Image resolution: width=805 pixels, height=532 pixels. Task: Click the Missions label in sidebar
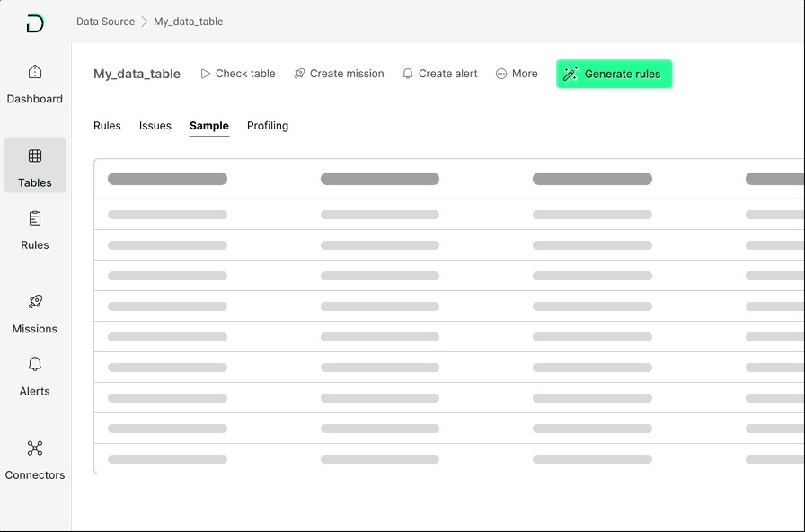pyautogui.click(x=35, y=329)
